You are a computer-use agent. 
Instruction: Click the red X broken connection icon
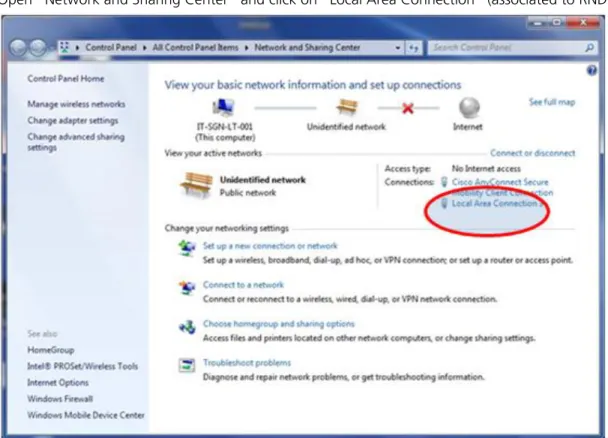408,109
